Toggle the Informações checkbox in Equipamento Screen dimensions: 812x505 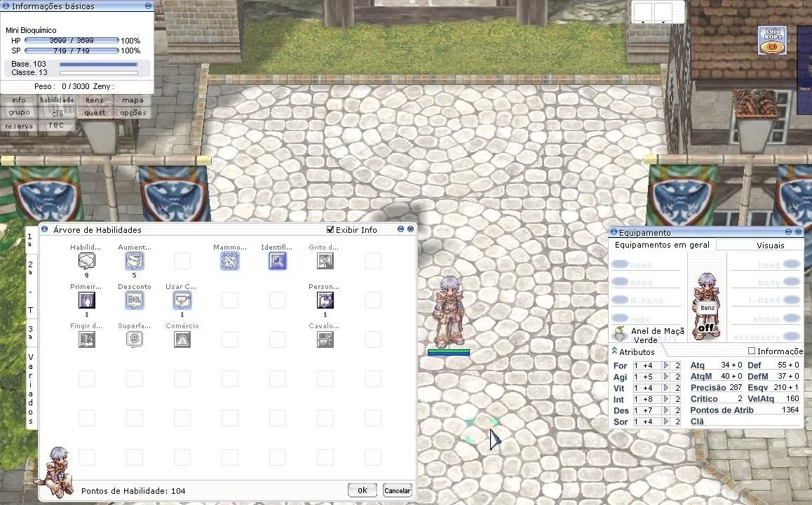[752, 351]
